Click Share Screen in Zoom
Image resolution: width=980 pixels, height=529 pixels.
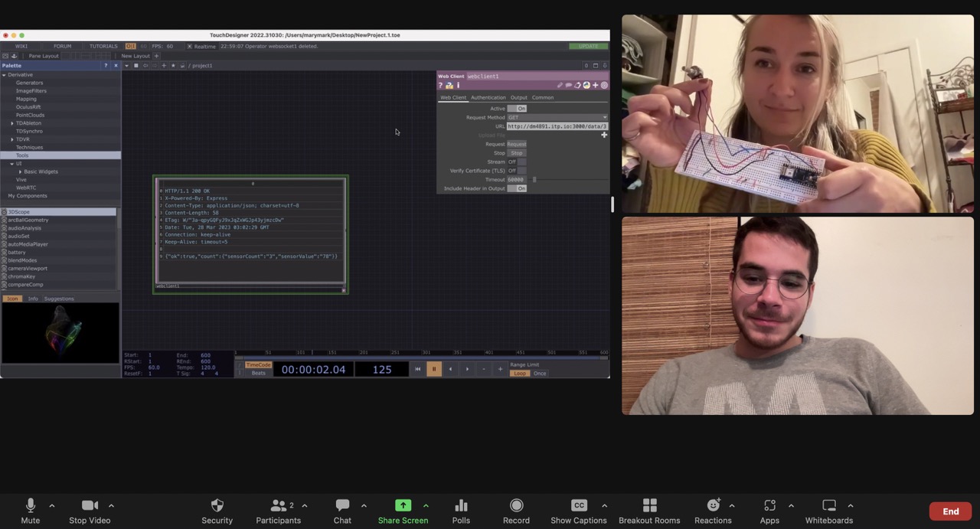(x=403, y=511)
